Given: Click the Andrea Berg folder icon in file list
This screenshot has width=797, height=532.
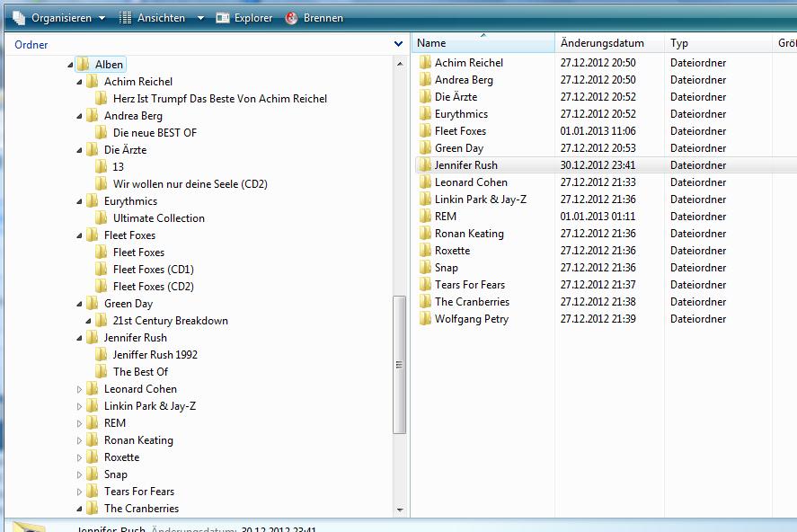Looking at the screenshot, I should 425,80.
